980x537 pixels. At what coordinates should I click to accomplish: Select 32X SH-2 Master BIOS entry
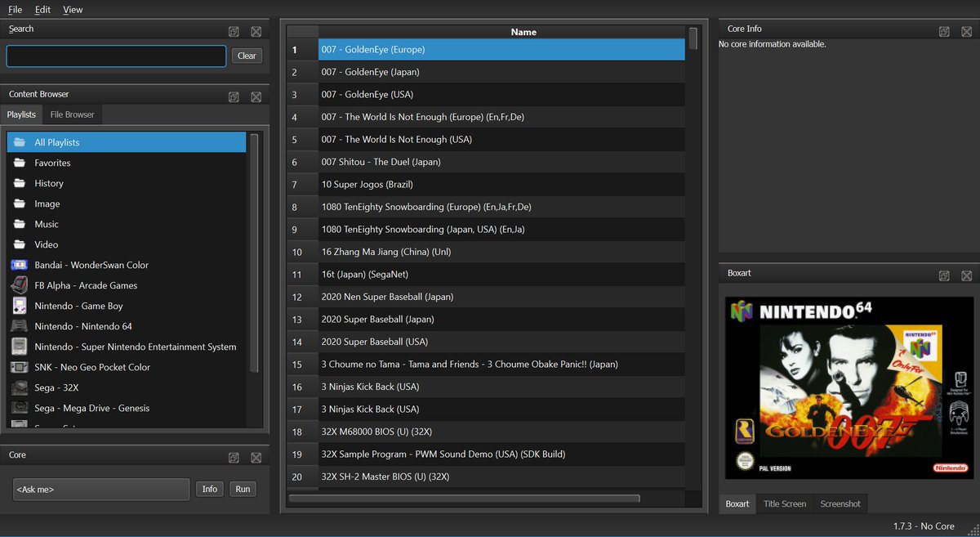(x=501, y=477)
